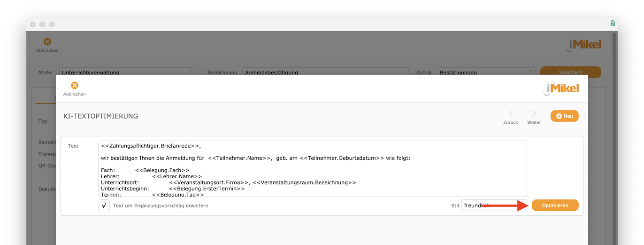Click the KI-TEXTOPTIMIERUNG heading
Viewport: 644px width, 245px height.
click(100, 116)
